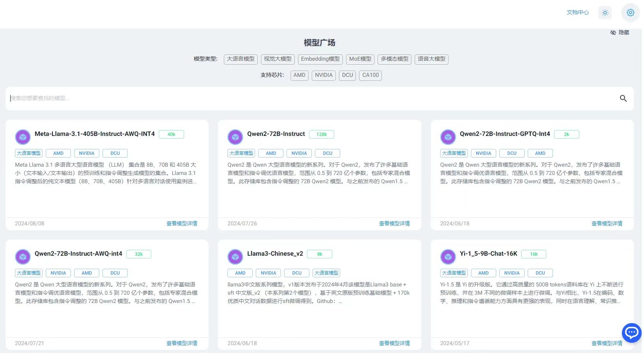The image size is (644, 353).
Task: Click the 2024/08/08 date text
Action: [30, 224]
